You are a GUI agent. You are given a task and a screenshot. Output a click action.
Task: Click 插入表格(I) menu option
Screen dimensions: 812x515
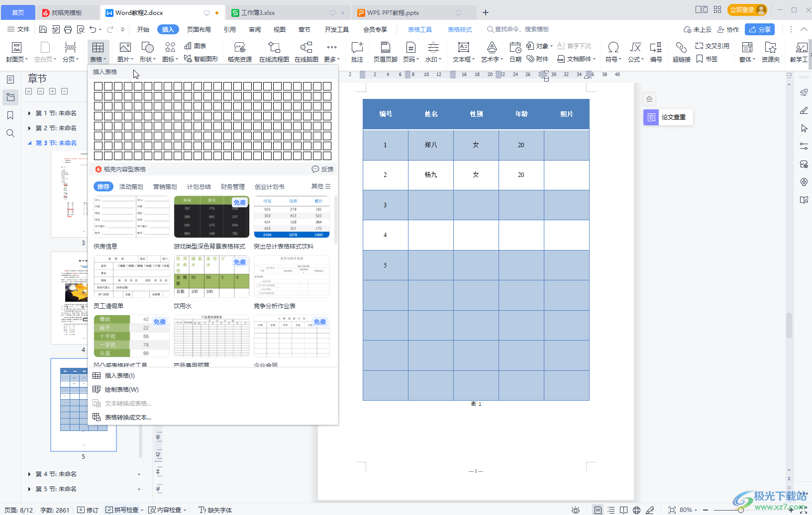click(x=119, y=375)
